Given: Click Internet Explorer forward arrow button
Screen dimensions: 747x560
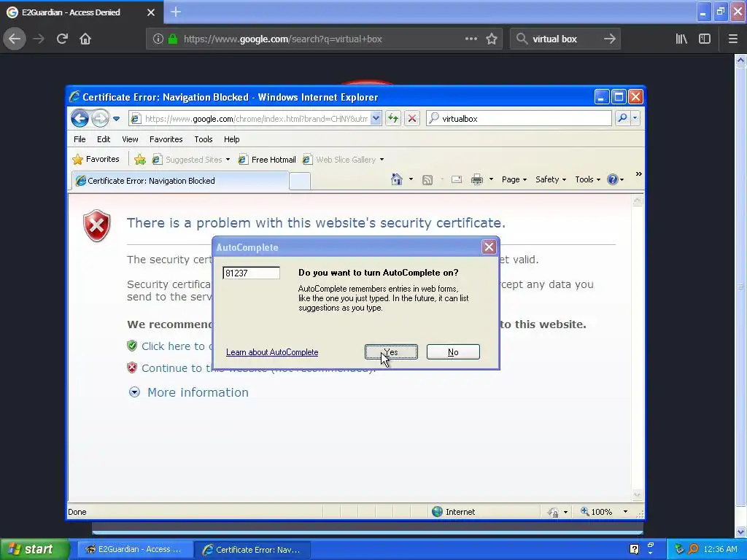Looking at the screenshot, I should pyautogui.click(x=100, y=118).
